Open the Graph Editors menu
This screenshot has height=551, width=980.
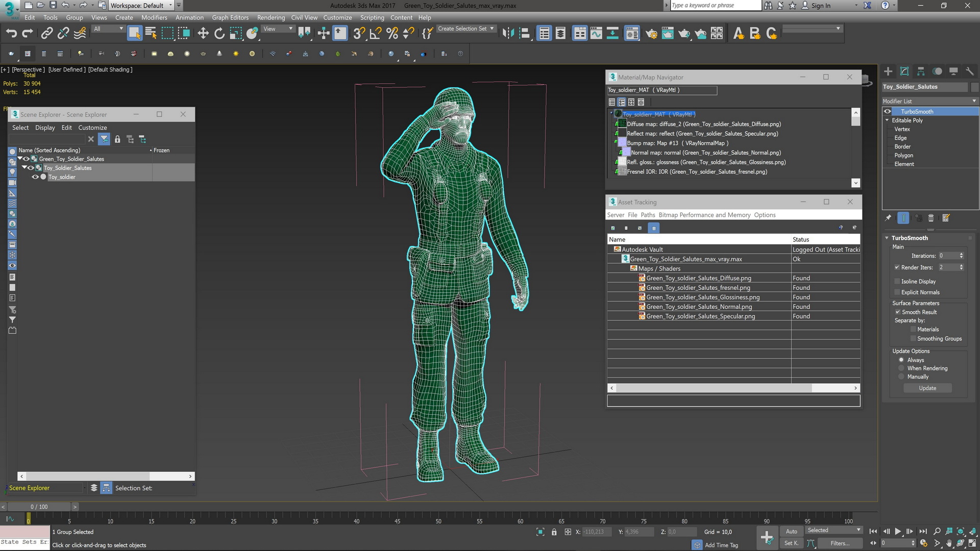click(230, 17)
